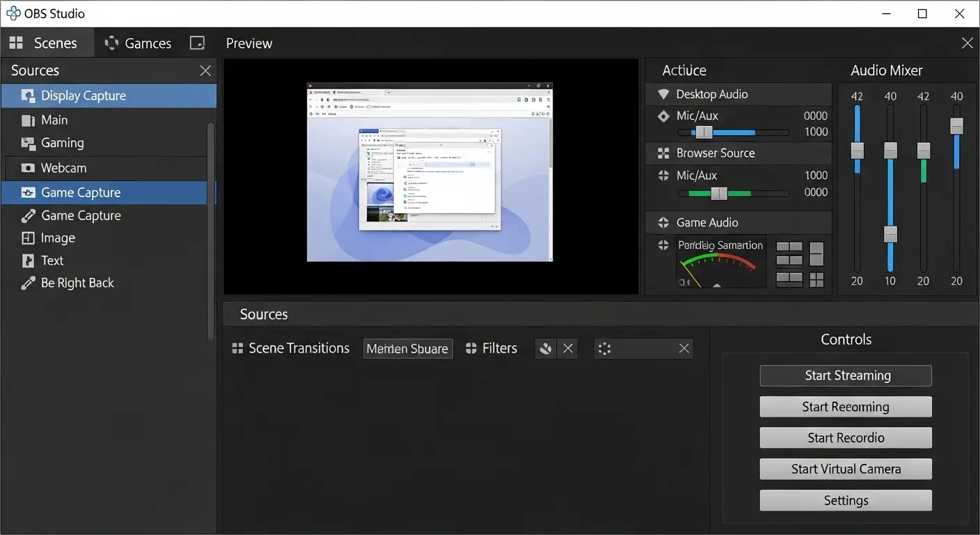This screenshot has width=980, height=535.
Task: Click the Scene Transitions label
Action: 299,348
